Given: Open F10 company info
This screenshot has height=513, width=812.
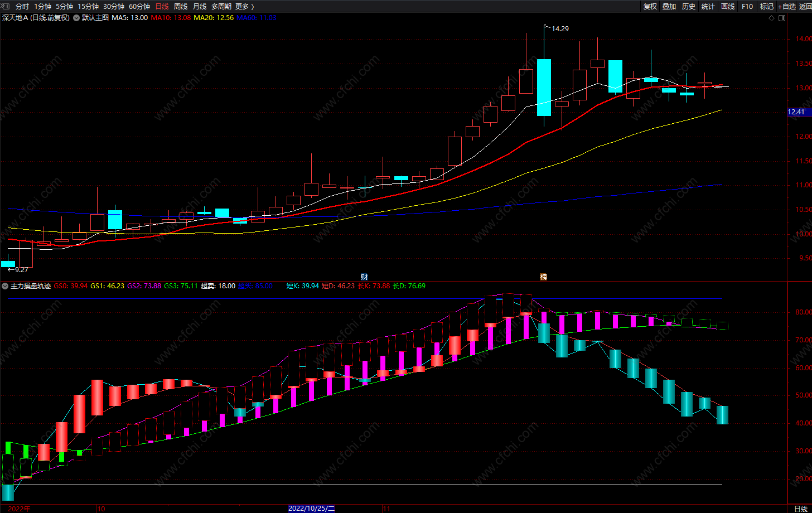Looking at the screenshot, I should (x=747, y=7).
